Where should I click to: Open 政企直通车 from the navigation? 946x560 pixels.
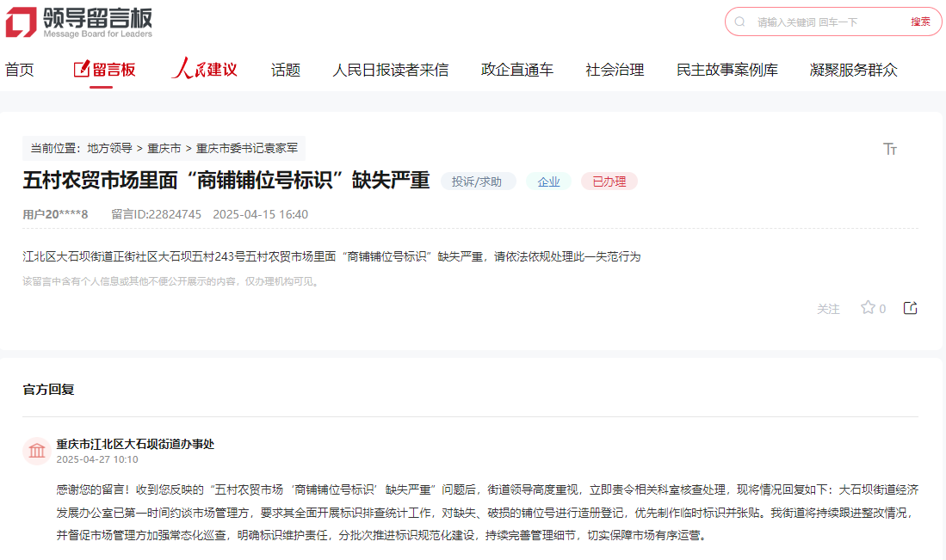click(x=517, y=69)
